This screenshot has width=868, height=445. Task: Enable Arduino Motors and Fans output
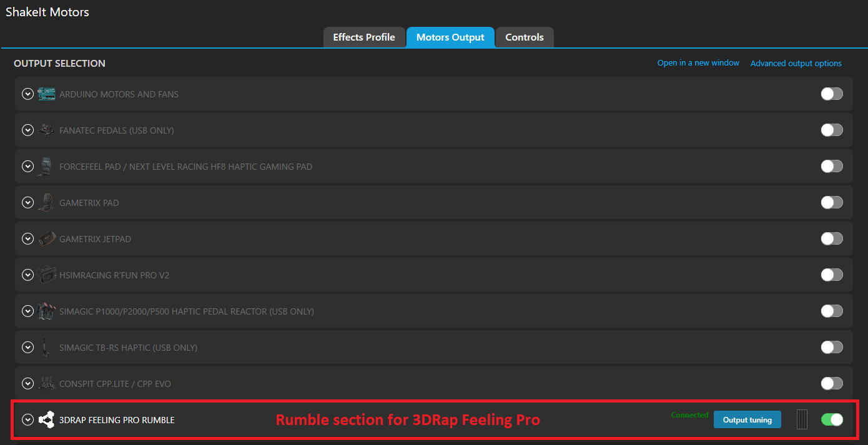[831, 94]
